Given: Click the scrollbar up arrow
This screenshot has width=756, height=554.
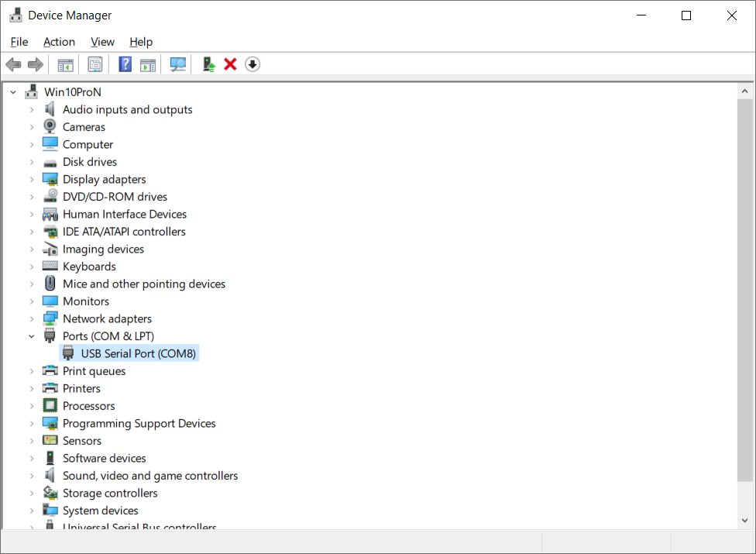Looking at the screenshot, I should (x=745, y=91).
